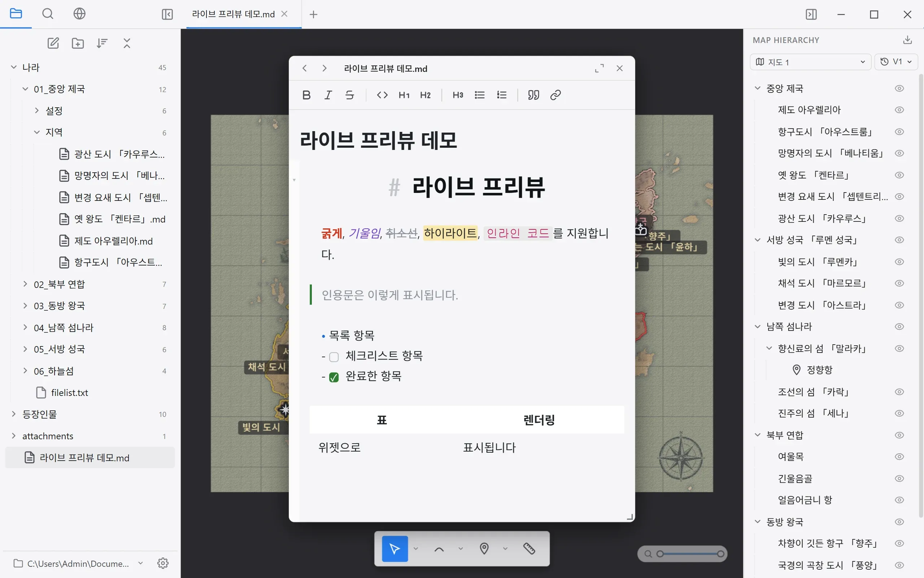Apply strikethrough formatting
This screenshot has width=924, height=578.
pyautogui.click(x=350, y=95)
